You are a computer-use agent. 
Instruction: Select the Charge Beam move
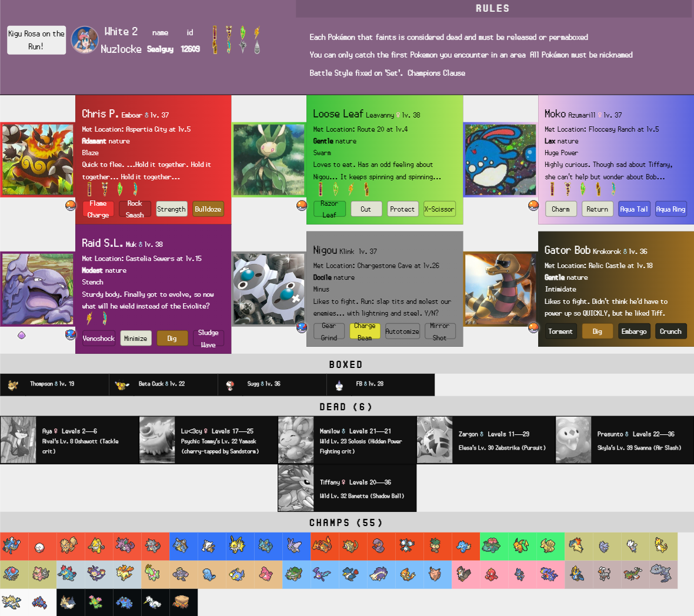(x=365, y=331)
